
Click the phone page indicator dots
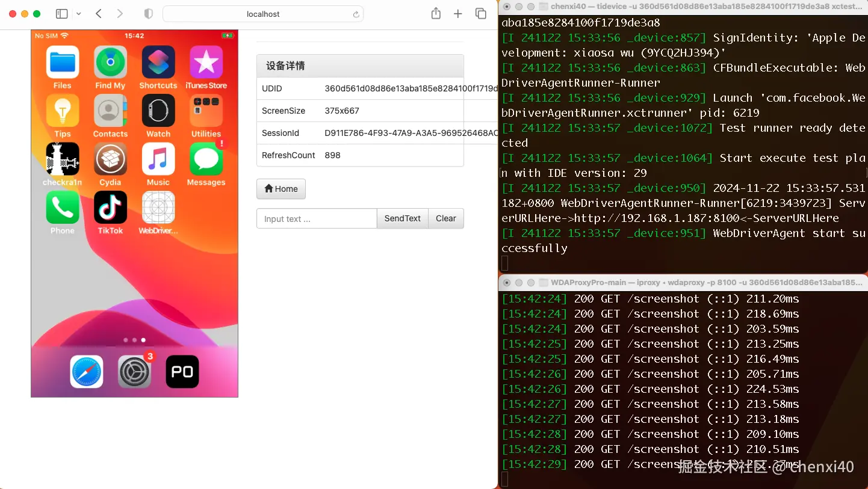[134, 340]
